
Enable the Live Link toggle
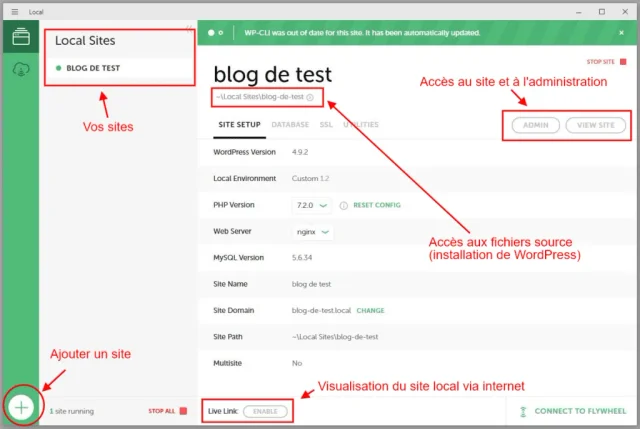[265, 411]
